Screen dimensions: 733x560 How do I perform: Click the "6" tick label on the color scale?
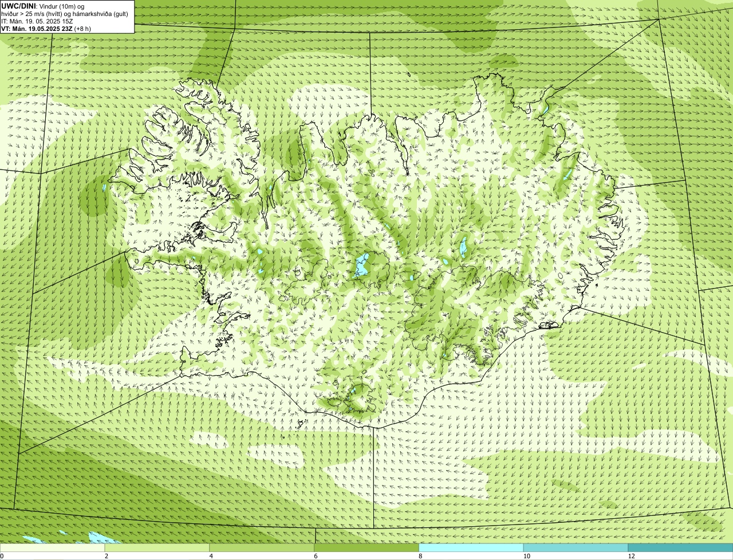click(x=316, y=556)
